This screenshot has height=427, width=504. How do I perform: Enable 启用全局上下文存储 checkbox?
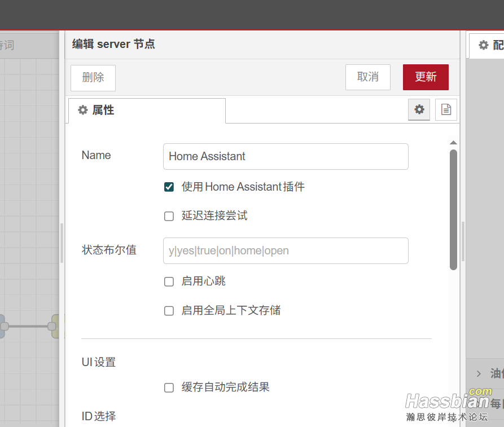pos(169,311)
